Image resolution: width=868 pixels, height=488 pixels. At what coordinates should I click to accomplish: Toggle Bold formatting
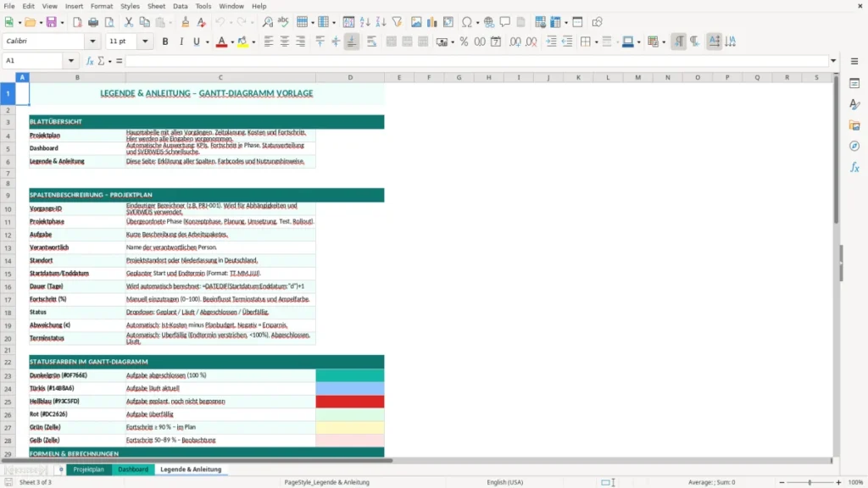(165, 42)
